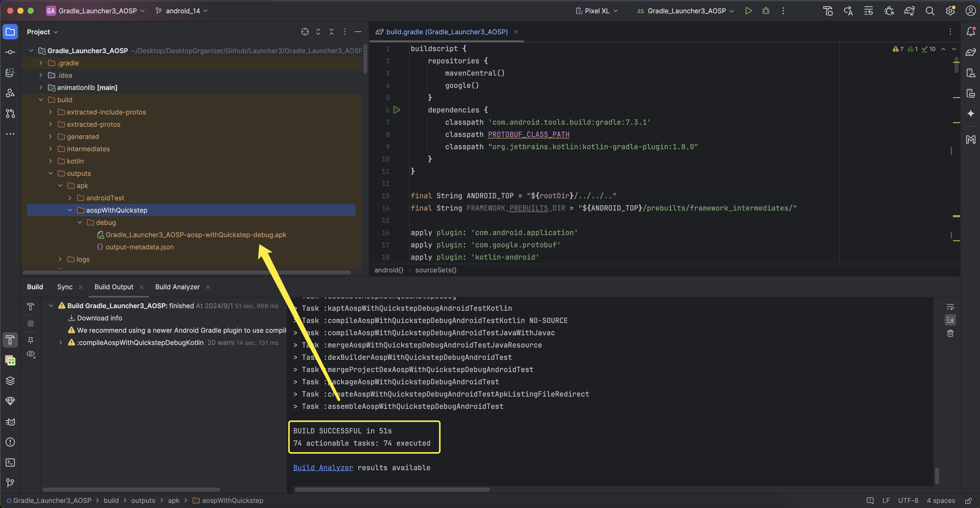Open Git branch icon at bottom left
980x508 pixels.
coord(10,483)
